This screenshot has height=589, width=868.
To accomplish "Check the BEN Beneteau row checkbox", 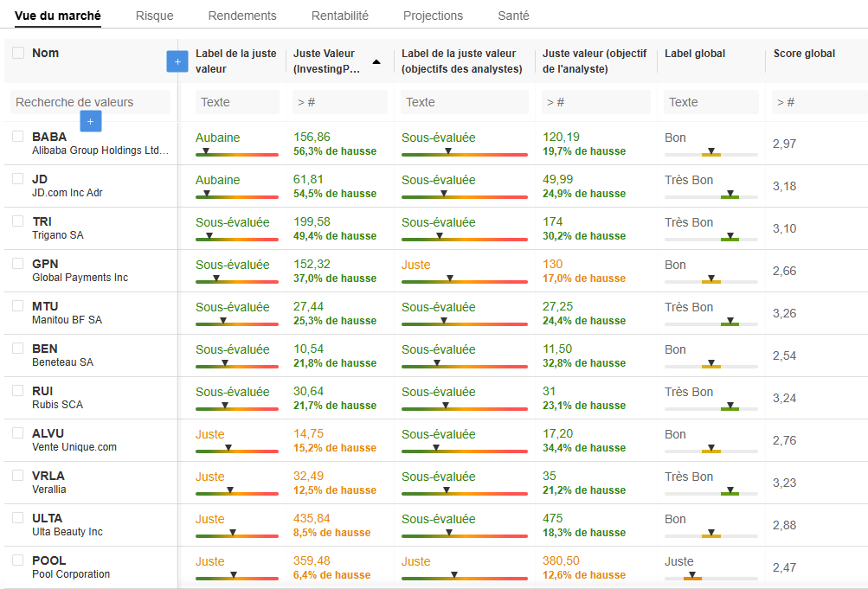I will click(x=18, y=348).
